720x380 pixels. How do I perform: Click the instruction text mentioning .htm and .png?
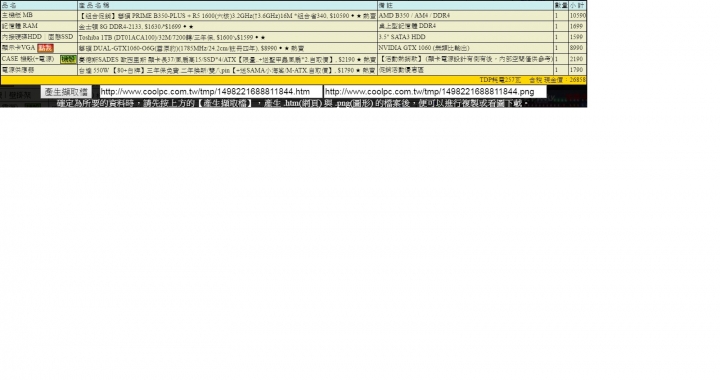[292, 103]
